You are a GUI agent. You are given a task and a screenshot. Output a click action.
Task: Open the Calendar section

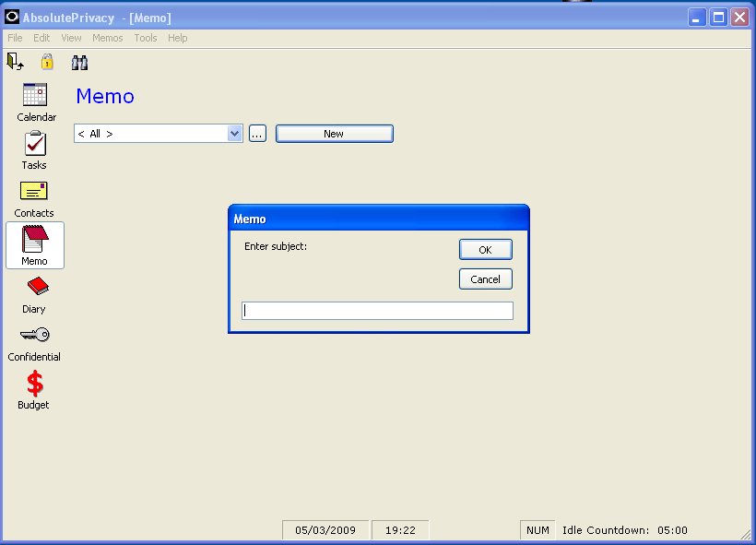click(x=35, y=102)
